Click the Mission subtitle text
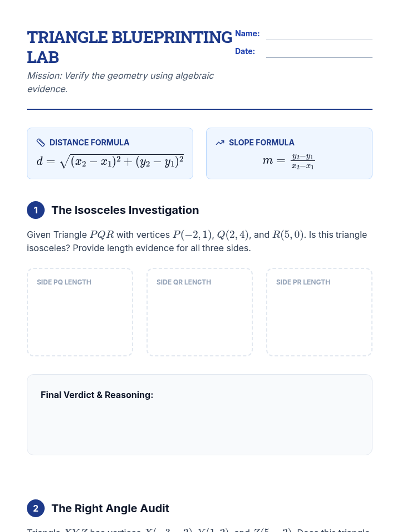Screen dimensions: 399x532 (x=120, y=82)
